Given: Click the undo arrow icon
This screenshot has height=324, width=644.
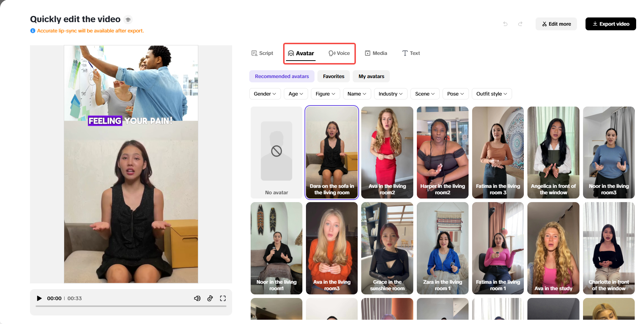Looking at the screenshot, I should pos(505,24).
